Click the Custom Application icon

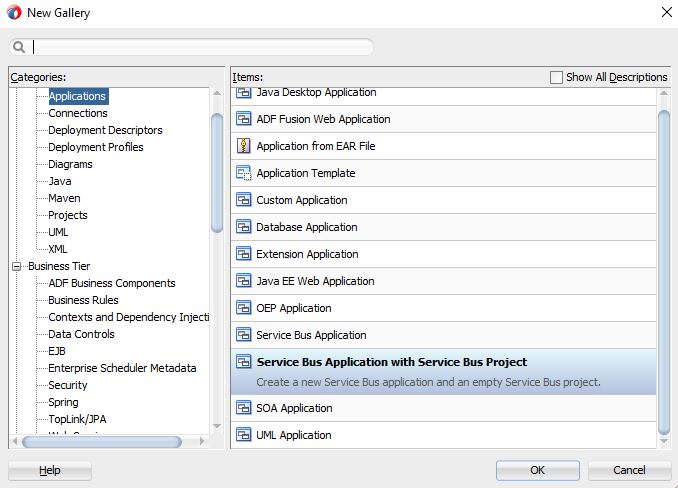243,200
